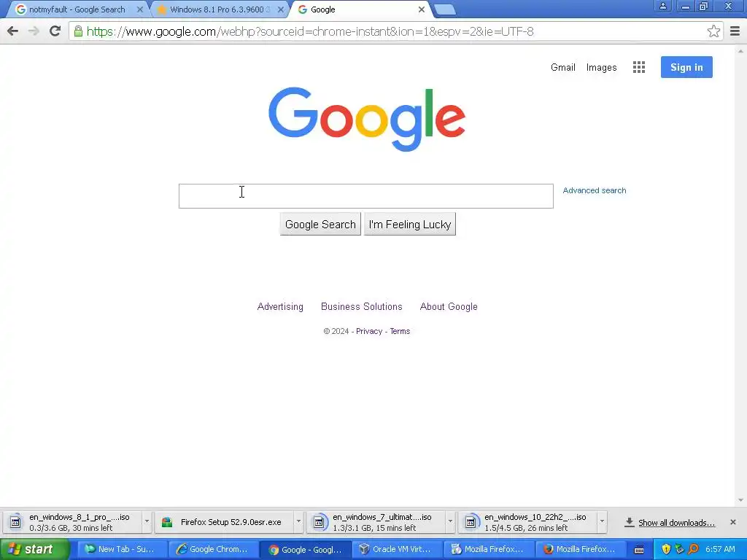Go back with the browser back arrow
This screenshot has height=560, width=747.
[x=13, y=31]
